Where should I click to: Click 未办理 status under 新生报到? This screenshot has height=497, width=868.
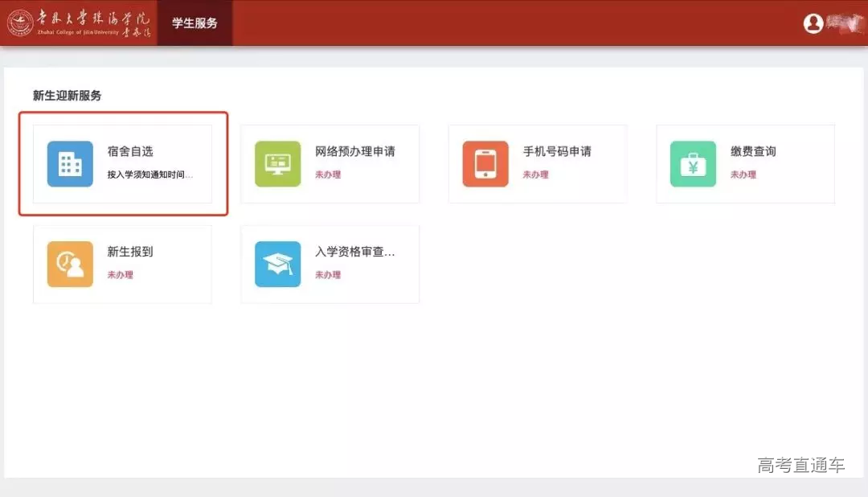(x=120, y=275)
